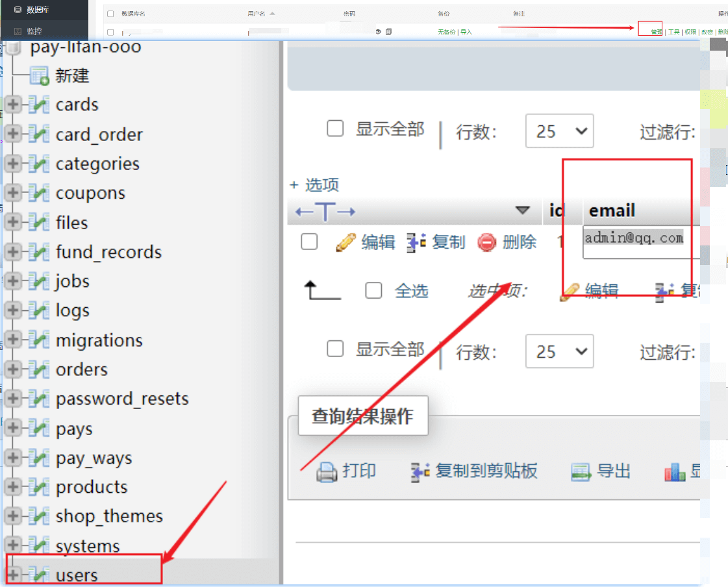
Task: Click the 导出 export icon
Action: pyautogui.click(x=580, y=472)
